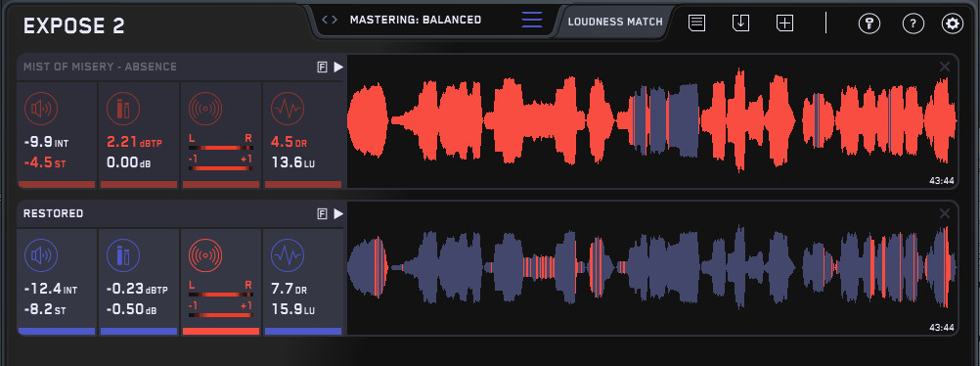Click the 2.21 dBTP true peak value
Viewport: 980px width, 366px height.
click(134, 143)
